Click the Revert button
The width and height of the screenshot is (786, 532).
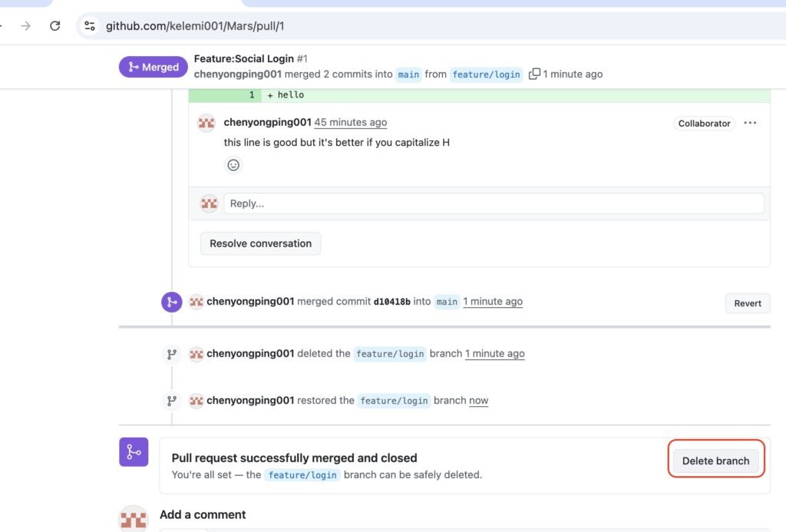pos(747,303)
